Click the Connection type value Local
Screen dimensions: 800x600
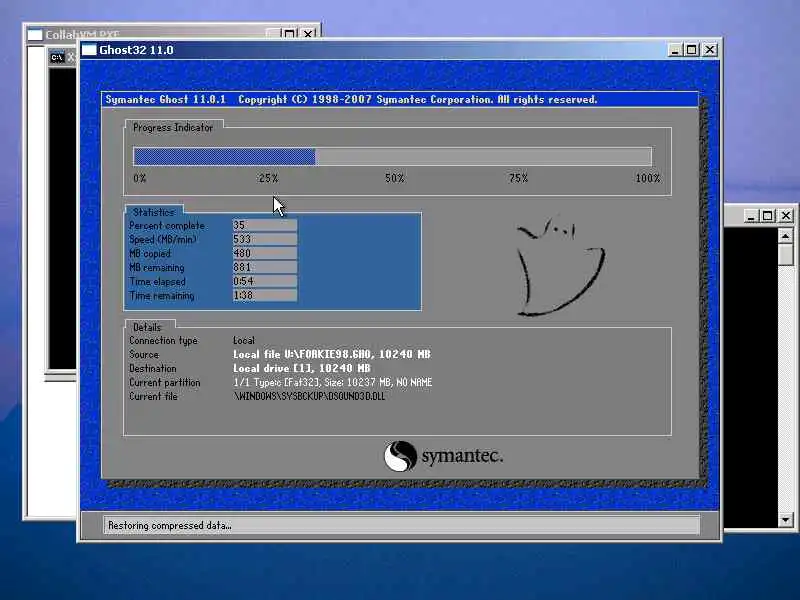click(x=244, y=340)
